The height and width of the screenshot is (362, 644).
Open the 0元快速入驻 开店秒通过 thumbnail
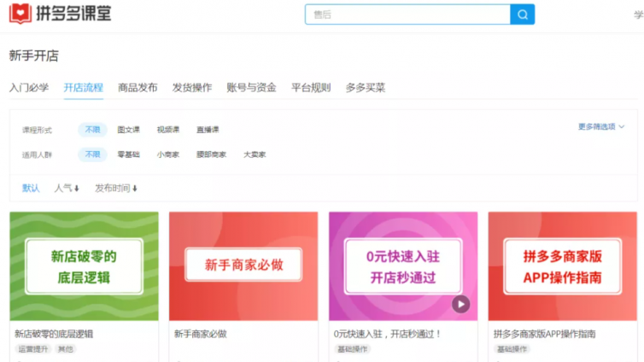[x=403, y=266]
